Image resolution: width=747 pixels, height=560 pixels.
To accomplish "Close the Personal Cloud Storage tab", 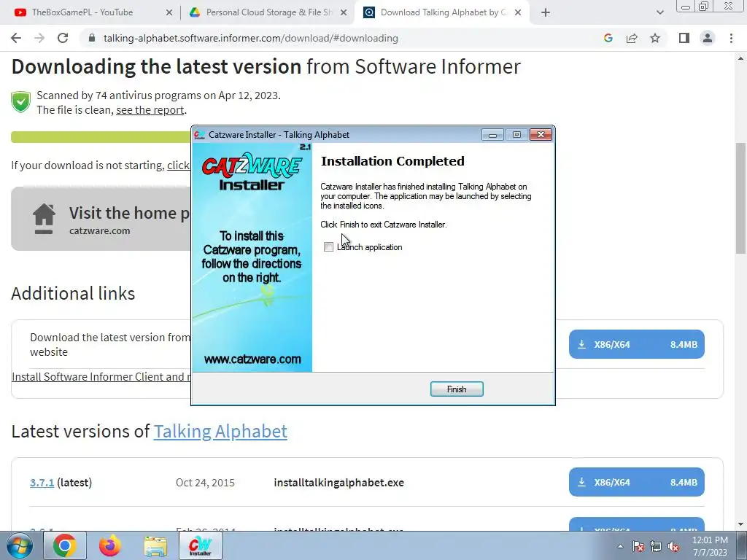I will [x=344, y=13].
